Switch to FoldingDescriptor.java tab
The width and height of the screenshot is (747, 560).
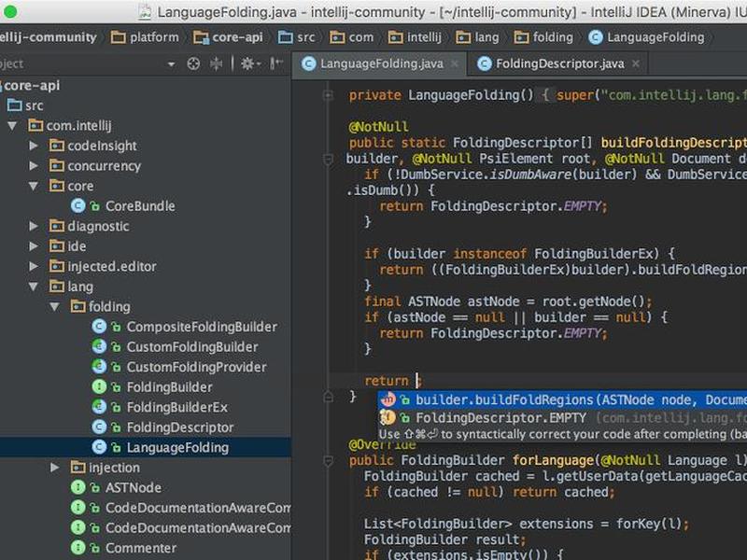coord(559,63)
